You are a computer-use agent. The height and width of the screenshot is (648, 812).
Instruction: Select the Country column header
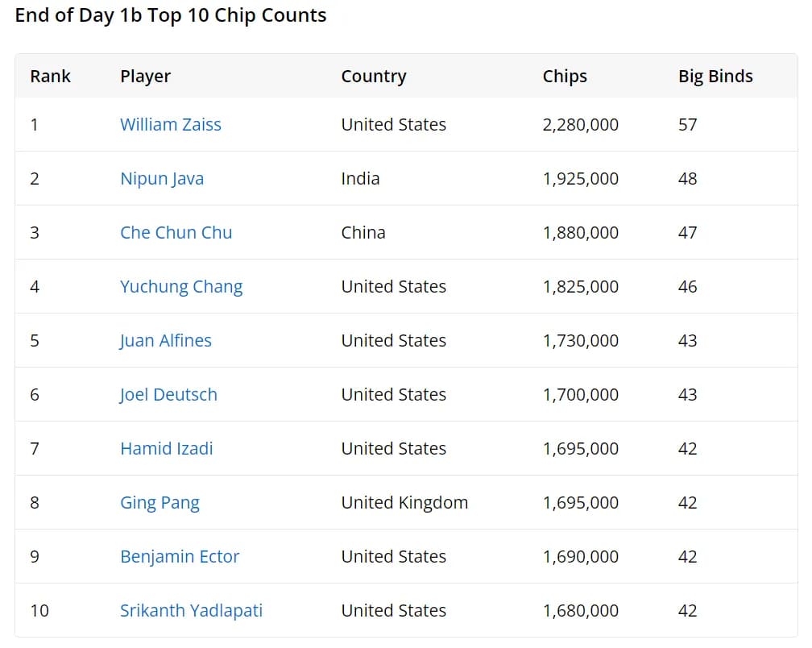coord(373,77)
